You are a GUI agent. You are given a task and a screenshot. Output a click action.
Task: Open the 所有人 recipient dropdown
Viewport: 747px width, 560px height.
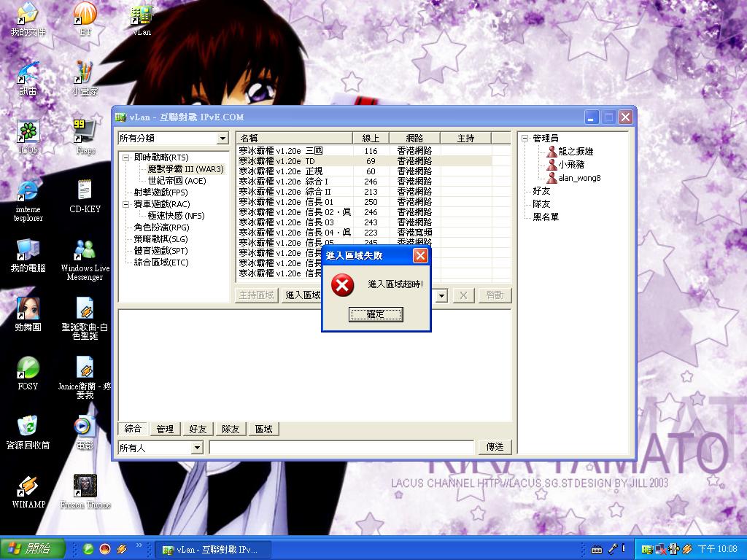click(x=196, y=448)
